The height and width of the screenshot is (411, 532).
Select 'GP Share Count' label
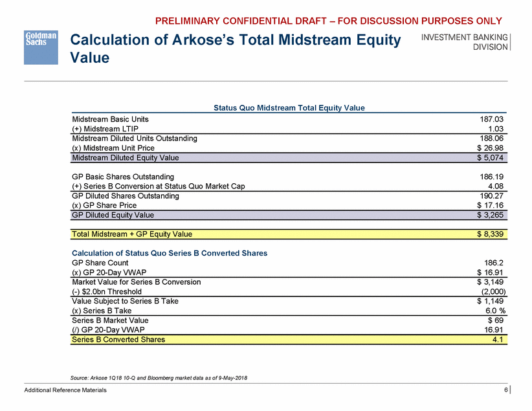point(100,263)
